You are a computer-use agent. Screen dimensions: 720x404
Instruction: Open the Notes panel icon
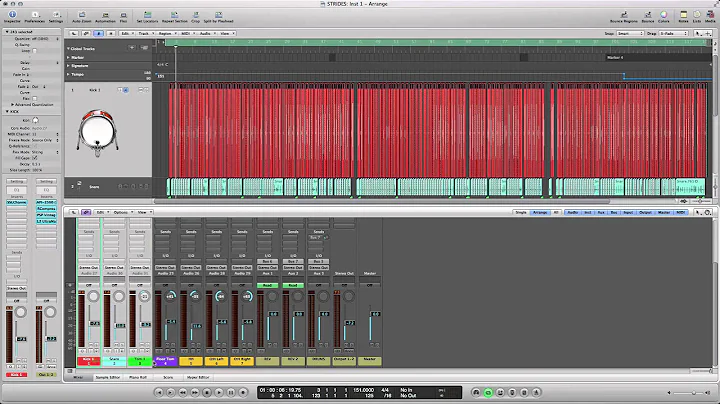tap(684, 17)
